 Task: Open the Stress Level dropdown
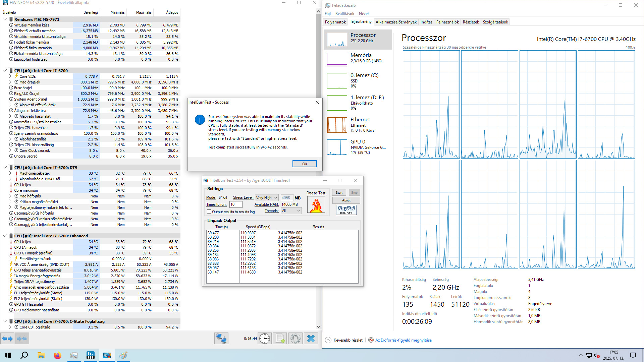[267, 198]
